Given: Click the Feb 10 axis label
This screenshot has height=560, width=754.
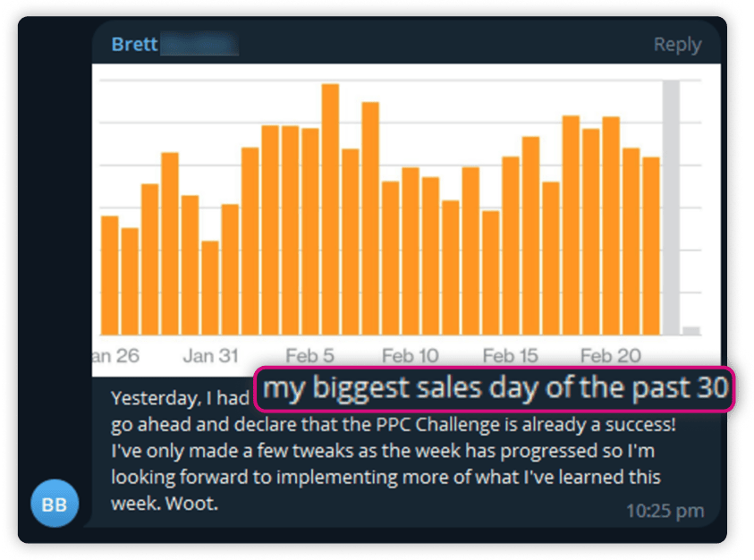Looking at the screenshot, I should (x=411, y=356).
